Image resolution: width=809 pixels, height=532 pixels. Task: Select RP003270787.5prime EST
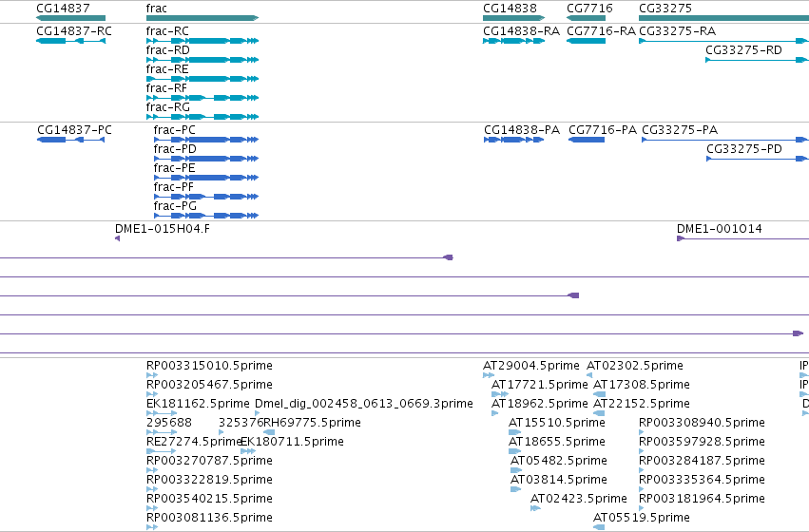(209, 461)
